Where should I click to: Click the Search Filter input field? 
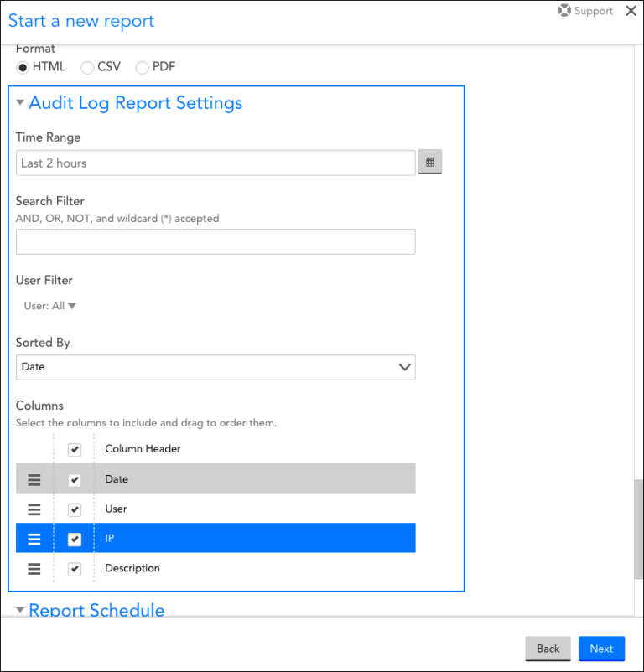click(216, 241)
